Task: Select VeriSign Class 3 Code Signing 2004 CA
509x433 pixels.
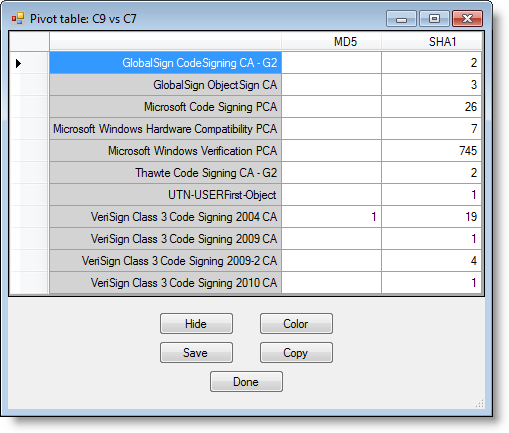Action: pos(166,217)
